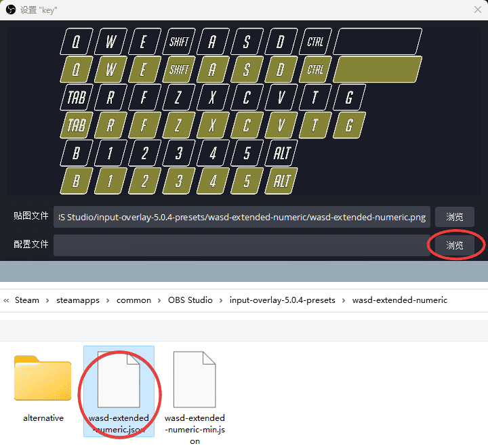Expand hidden breadcrumb locations with « arrow

point(7,300)
